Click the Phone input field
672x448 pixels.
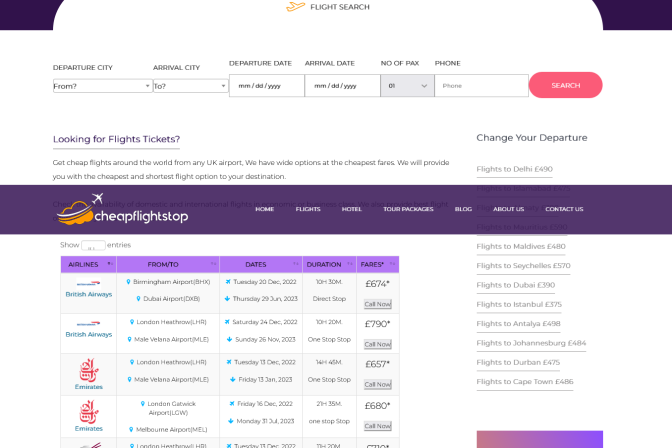click(x=481, y=86)
